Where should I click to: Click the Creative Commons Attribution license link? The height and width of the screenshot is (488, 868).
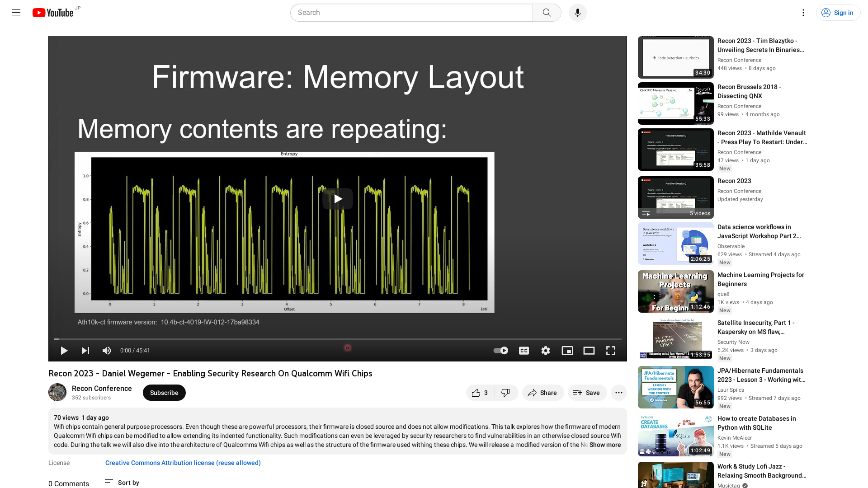point(183,462)
